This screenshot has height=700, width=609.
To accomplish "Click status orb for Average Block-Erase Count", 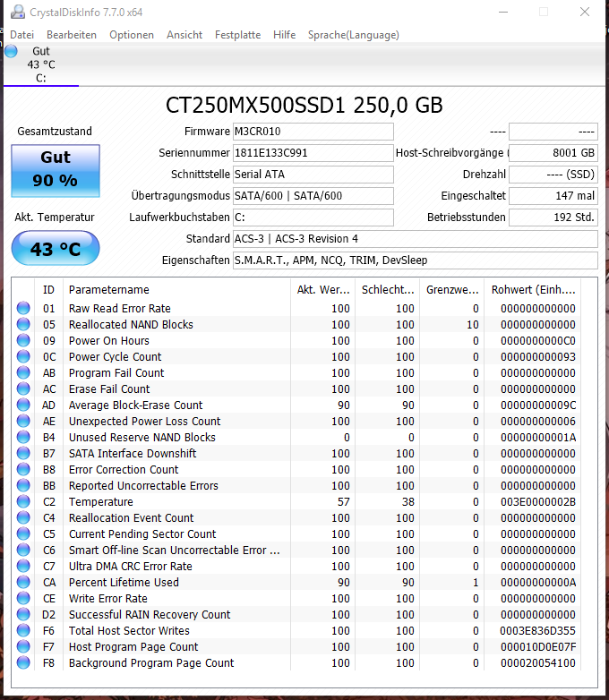I will [23, 405].
